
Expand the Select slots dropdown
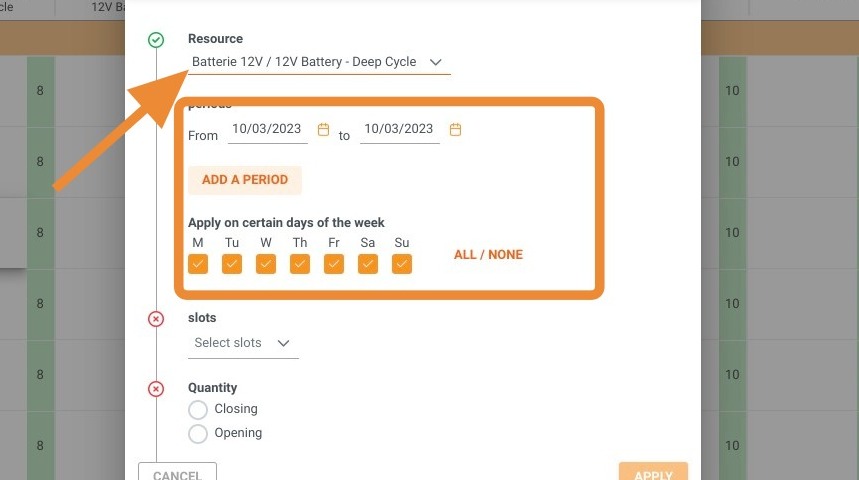tap(243, 343)
